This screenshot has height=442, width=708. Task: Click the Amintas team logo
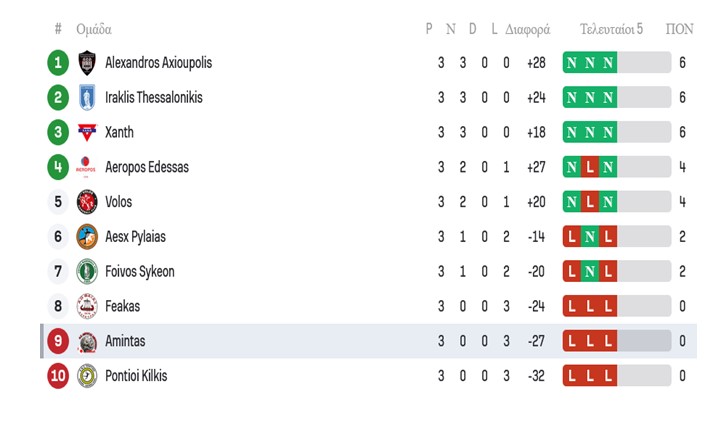tap(87, 341)
